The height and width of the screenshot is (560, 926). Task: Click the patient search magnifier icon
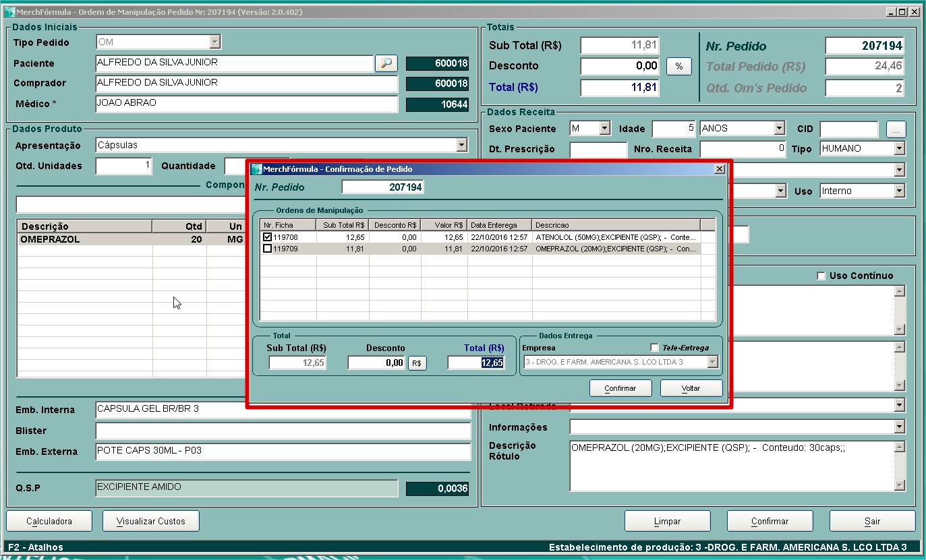tap(386, 63)
